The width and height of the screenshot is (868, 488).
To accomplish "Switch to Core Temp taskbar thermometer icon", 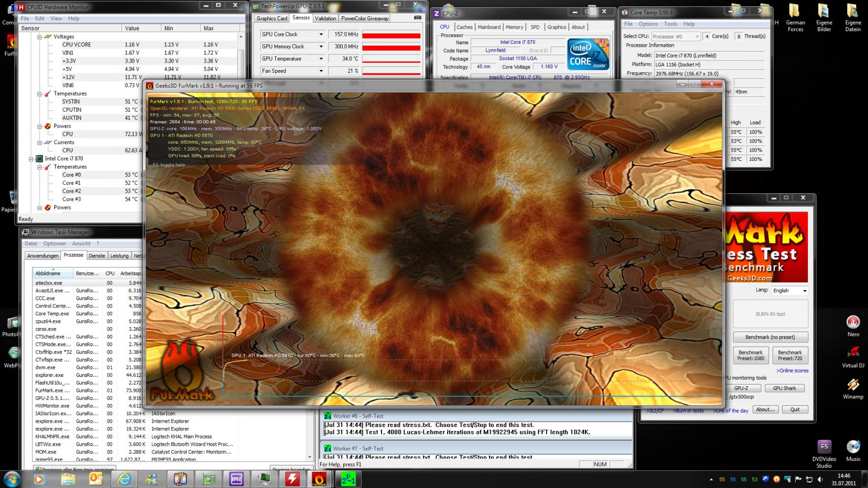I will click(180, 479).
